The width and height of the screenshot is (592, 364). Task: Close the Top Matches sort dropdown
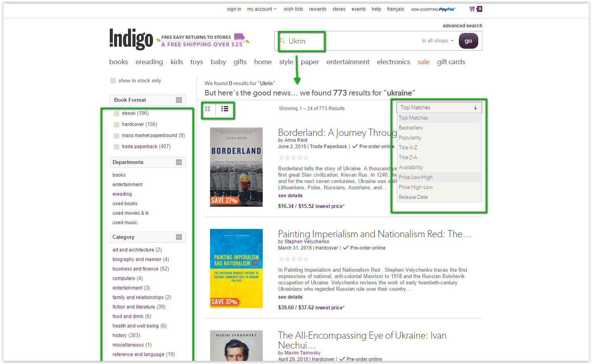[x=439, y=108]
